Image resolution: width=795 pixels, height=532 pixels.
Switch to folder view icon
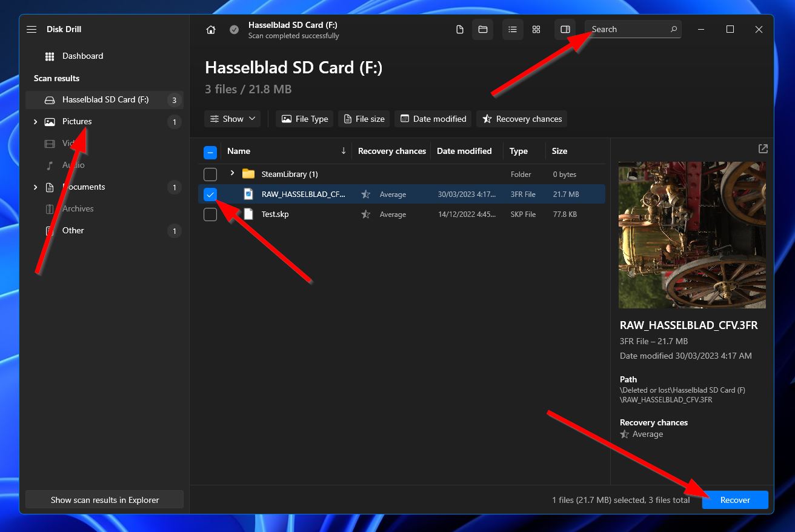click(x=483, y=30)
